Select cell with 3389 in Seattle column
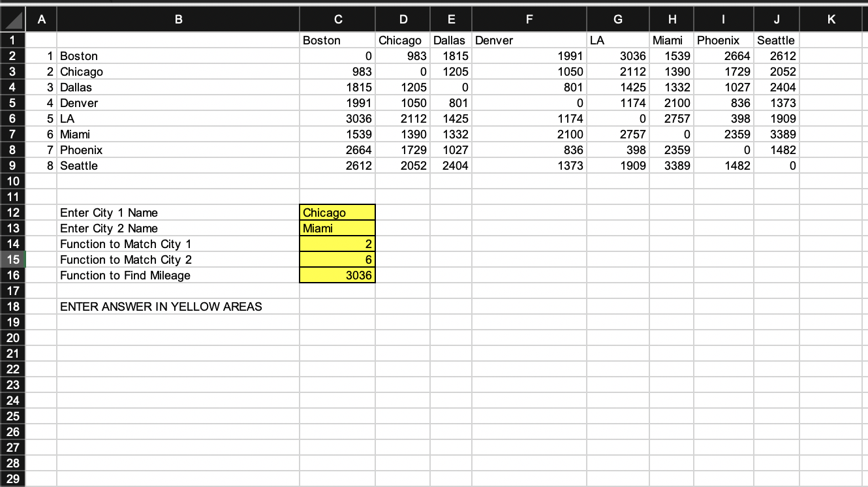 pos(777,134)
